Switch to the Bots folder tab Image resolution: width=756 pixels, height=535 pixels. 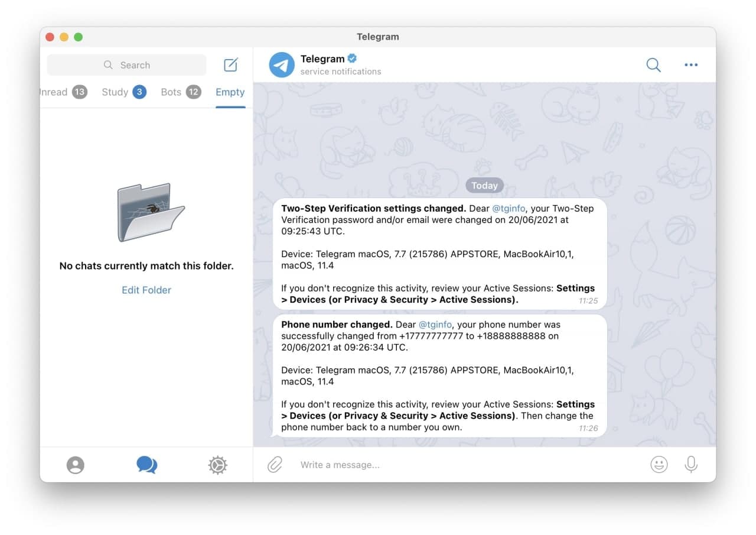pos(181,92)
